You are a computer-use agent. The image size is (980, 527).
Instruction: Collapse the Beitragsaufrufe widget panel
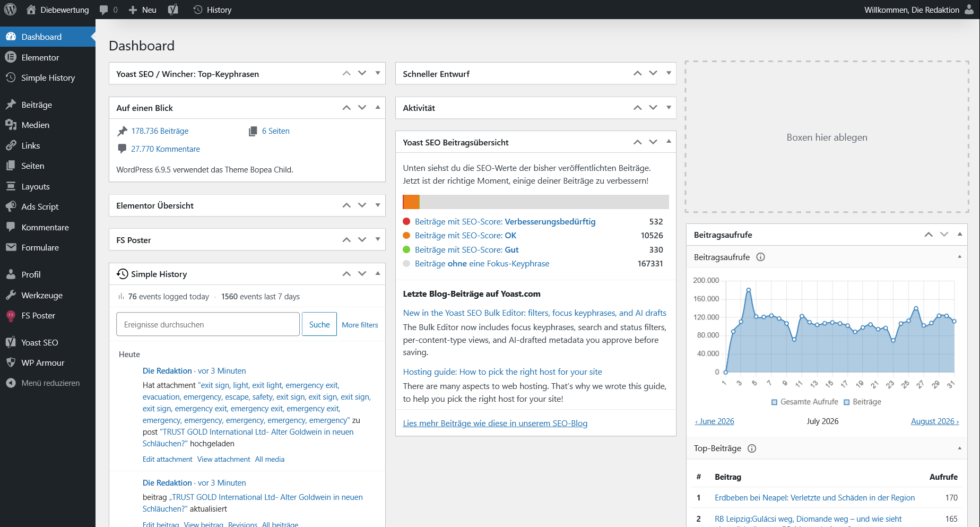960,234
